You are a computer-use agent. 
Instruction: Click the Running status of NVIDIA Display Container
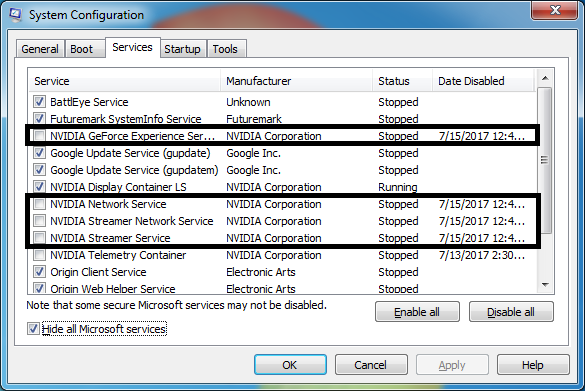coord(398,187)
